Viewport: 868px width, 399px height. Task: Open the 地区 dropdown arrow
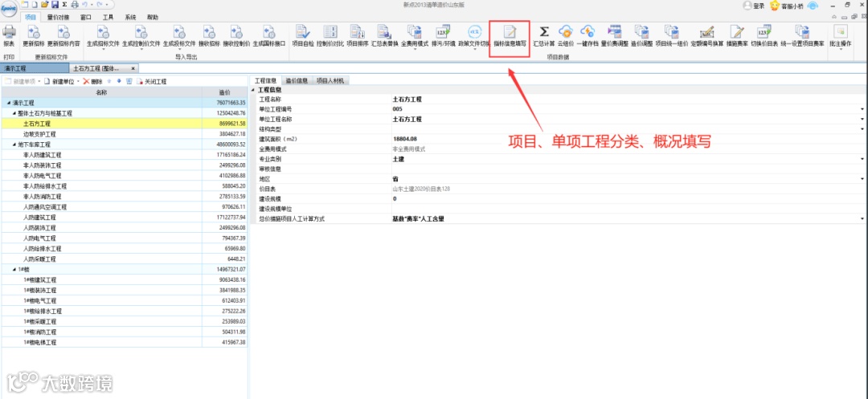[862, 179]
